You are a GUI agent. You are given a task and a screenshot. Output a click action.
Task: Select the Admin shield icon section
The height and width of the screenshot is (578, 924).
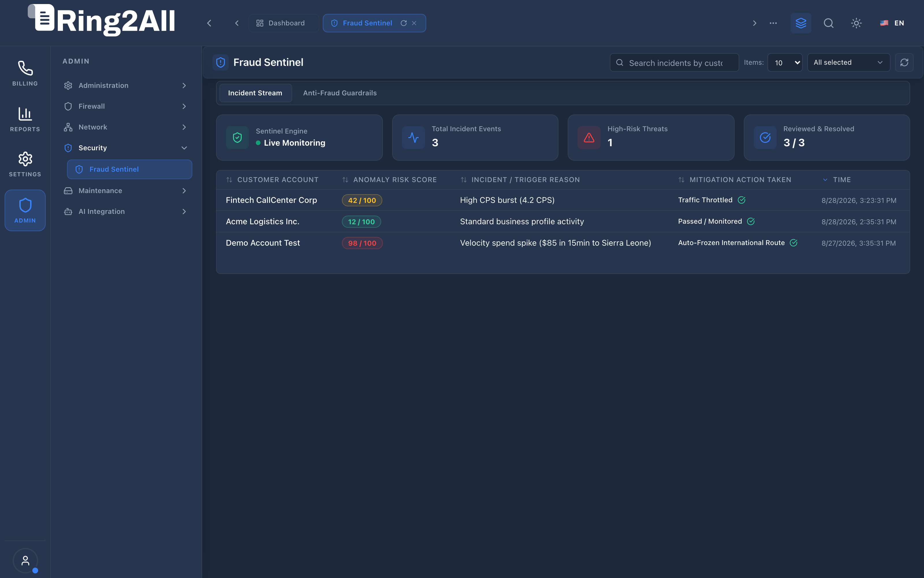(x=25, y=210)
